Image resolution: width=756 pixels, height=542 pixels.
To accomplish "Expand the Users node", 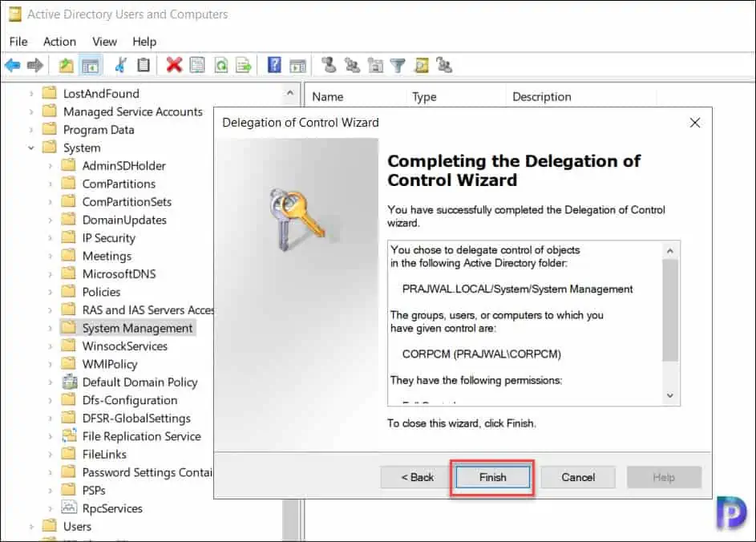I will [x=31, y=527].
